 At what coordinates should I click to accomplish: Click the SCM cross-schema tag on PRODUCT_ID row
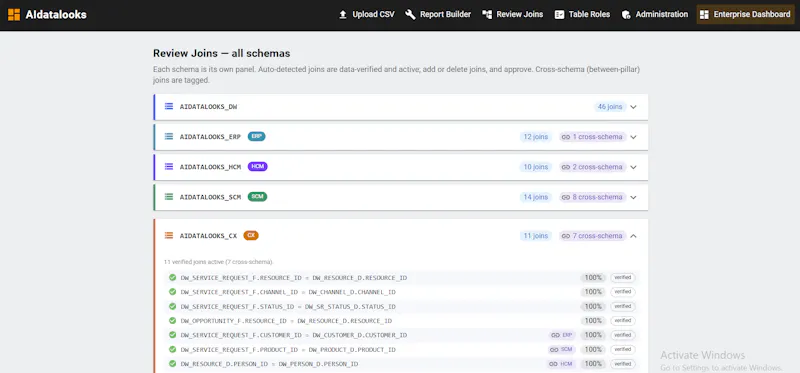[x=561, y=350]
